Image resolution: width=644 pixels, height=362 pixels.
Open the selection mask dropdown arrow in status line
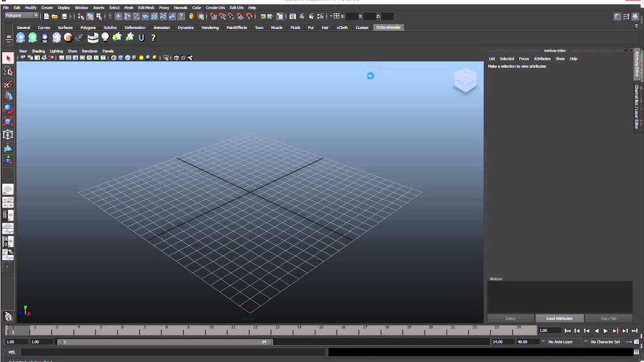pyautogui.click(x=110, y=16)
